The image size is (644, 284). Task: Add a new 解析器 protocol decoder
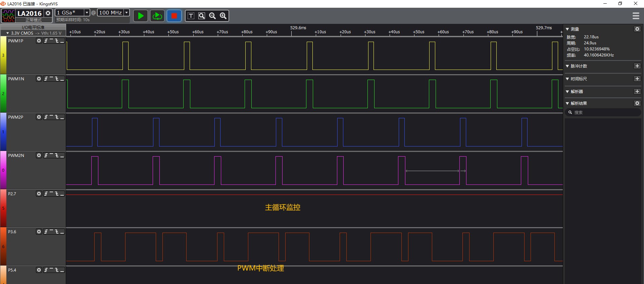click(x=637, y=91)
